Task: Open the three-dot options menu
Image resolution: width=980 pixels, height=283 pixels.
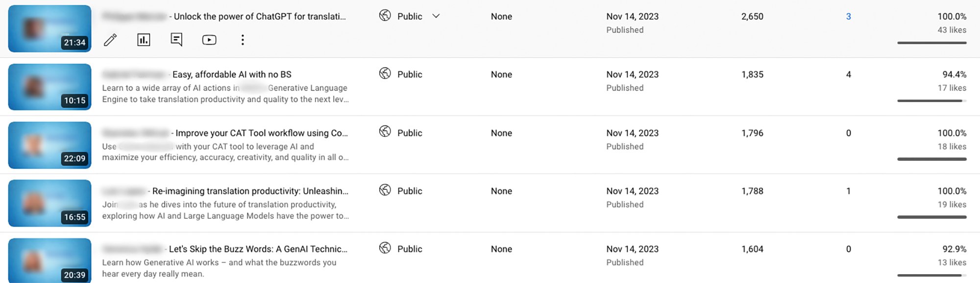Action: point(243,40)
